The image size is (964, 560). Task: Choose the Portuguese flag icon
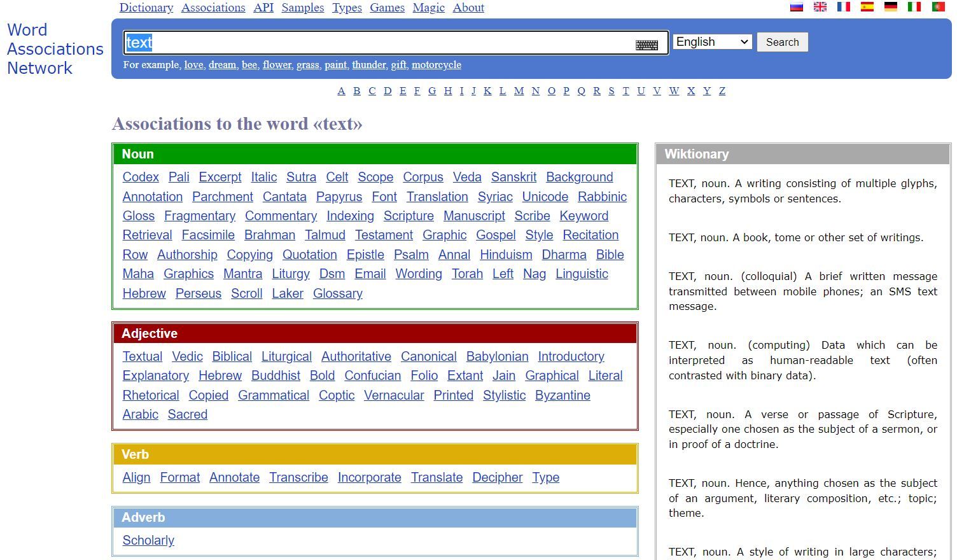pos(938,7)
